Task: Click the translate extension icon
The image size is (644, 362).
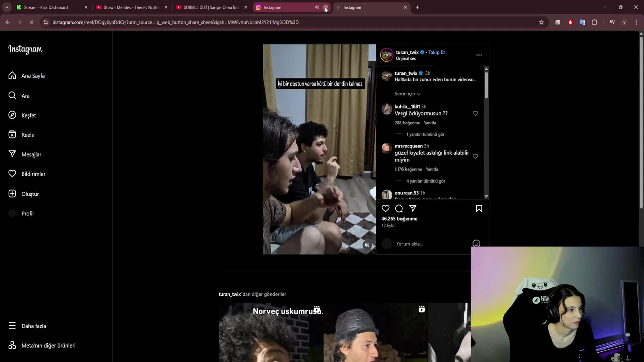Action: pyautogui.click(x=582, y=22)
